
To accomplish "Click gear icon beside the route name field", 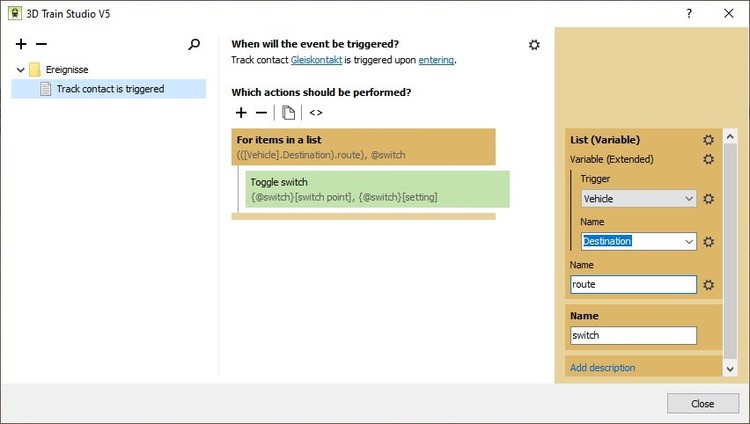I will point(708,285).
